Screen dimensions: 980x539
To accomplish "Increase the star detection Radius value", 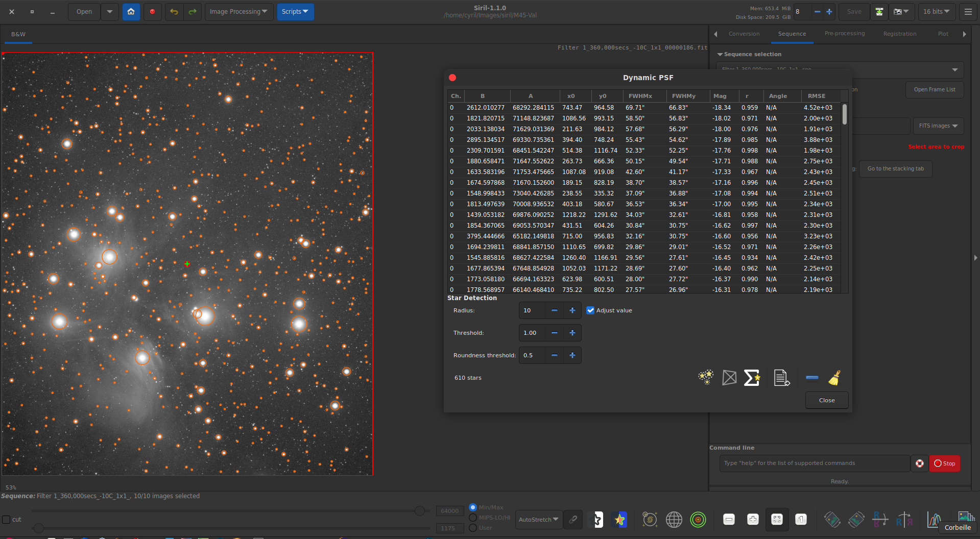I will point(572,310).
